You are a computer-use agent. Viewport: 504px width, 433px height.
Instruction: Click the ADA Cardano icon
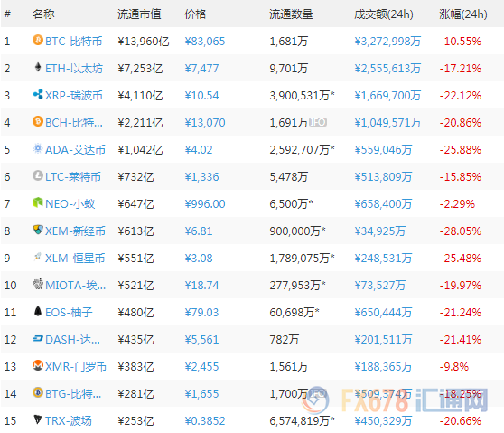click(x=38, y=148)
